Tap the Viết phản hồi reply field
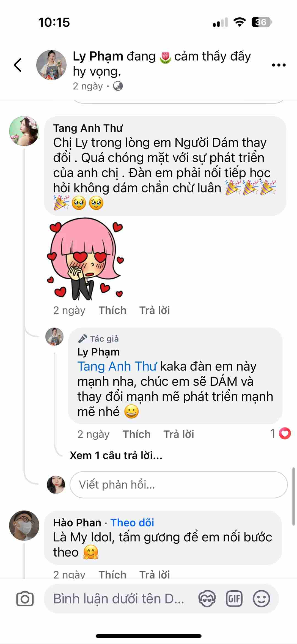 coord(178,485)
